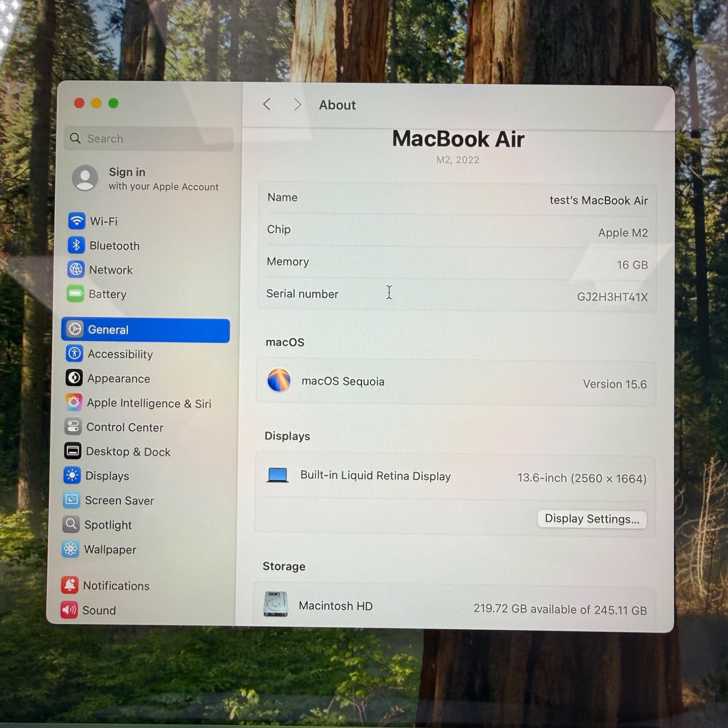728x728 pixels.
Task: Close the System Settings window
Action: tap(79, 103)
